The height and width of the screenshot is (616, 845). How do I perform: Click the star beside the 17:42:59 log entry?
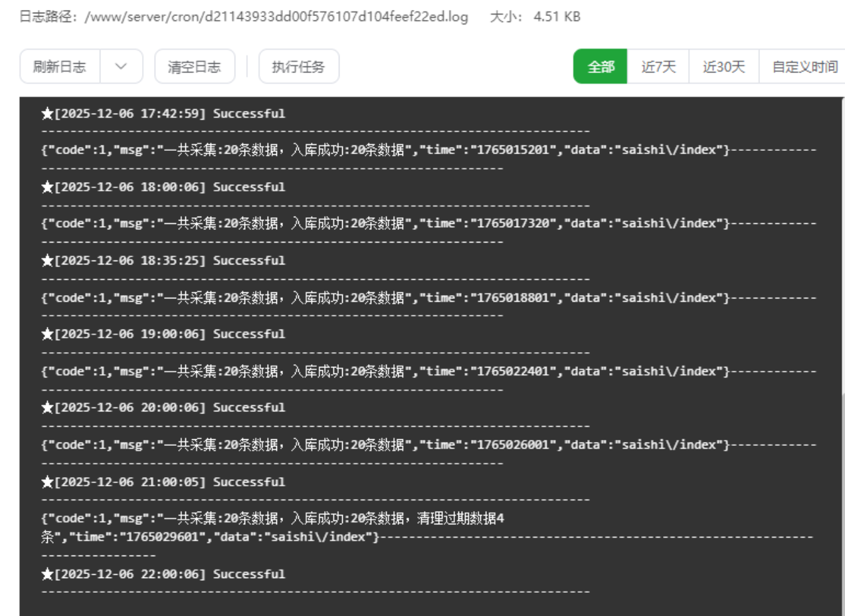47,114
